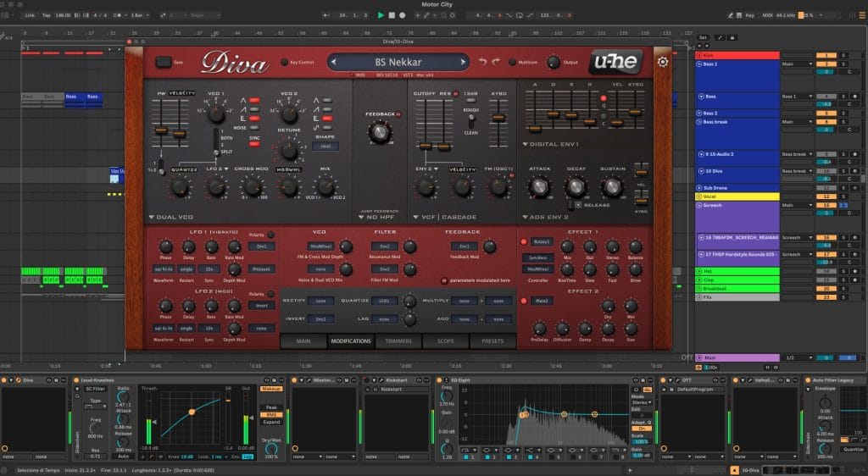Load previous preset with left arrow
868x476 pixels.
tap(334, 62)
